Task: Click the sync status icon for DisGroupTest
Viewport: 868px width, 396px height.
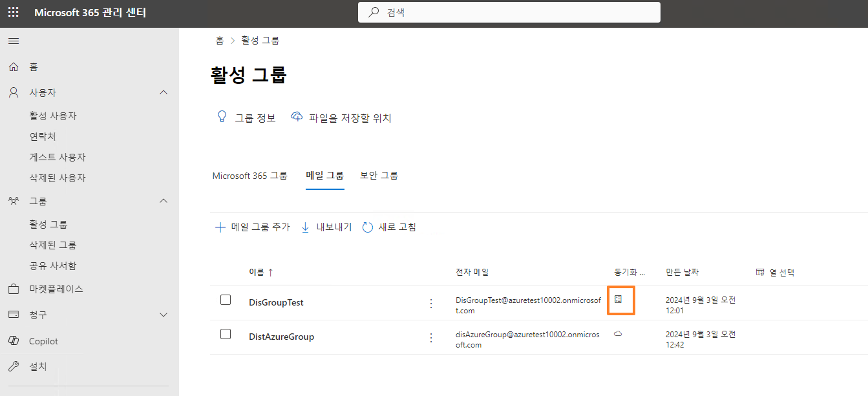Action: click(x=619, y=299)
